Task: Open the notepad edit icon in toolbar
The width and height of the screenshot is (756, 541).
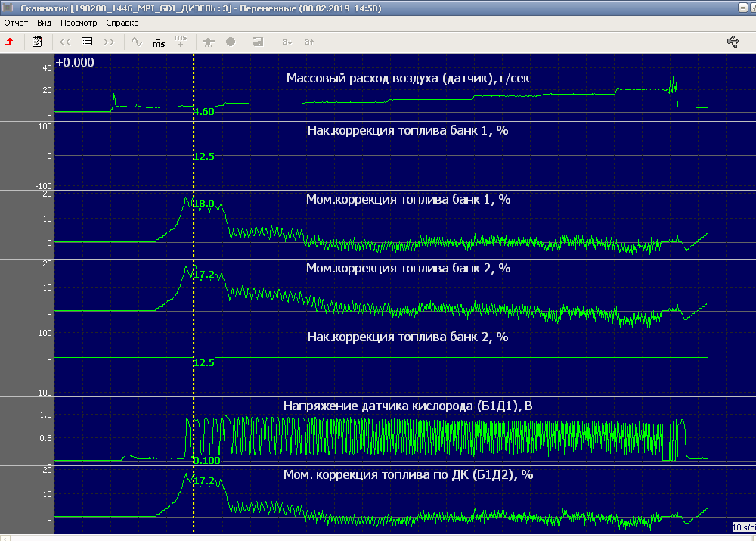Action: click(37, 42)
